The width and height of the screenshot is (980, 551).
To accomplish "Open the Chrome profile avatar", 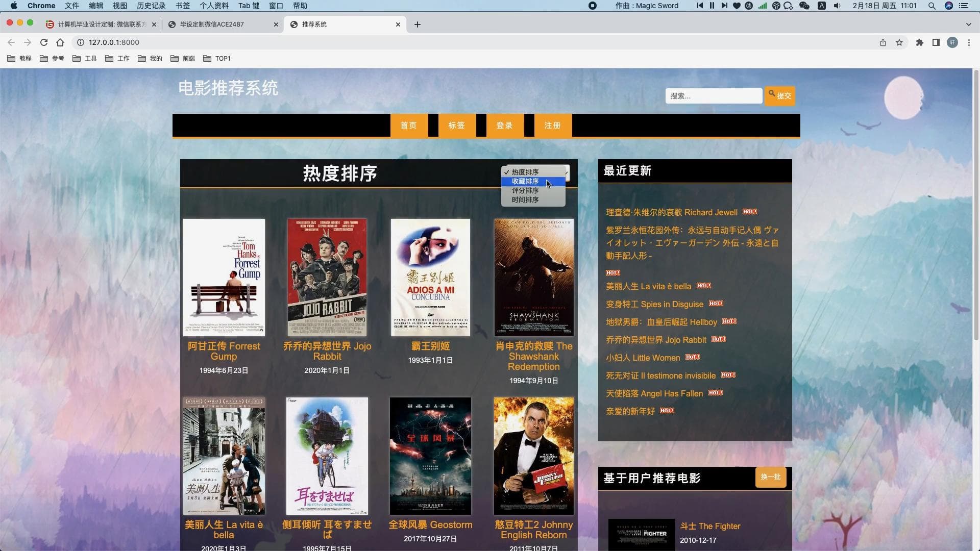I will point(952,42).
